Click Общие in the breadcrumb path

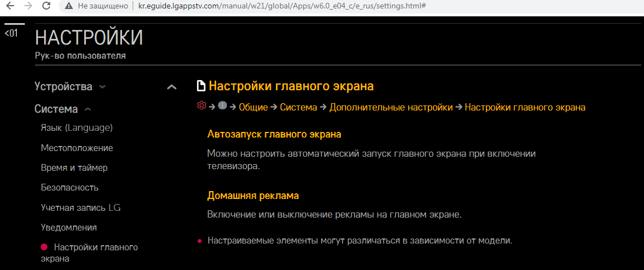tap(253, 107)
